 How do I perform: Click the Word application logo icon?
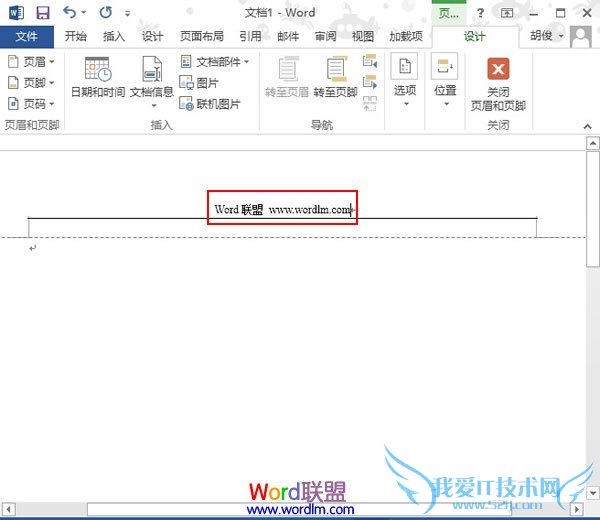pyautogui.click(x=16, y=13)
